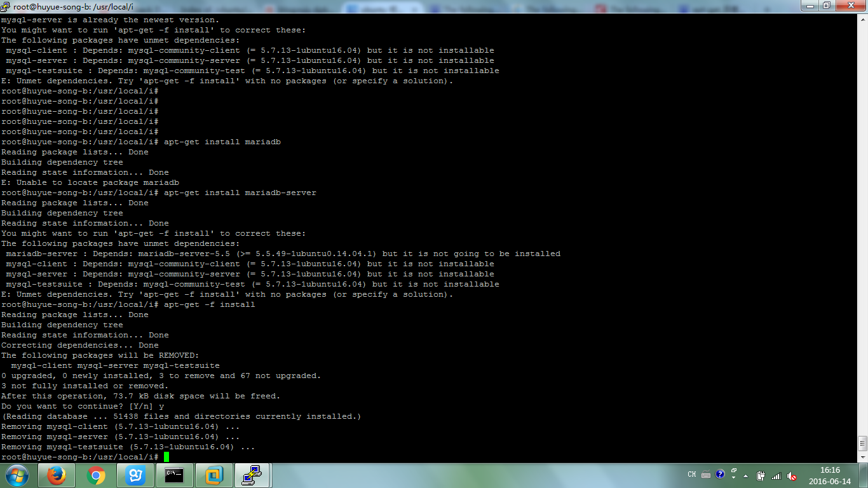Click 'The following packages will be REMOVED:' line

100,355
